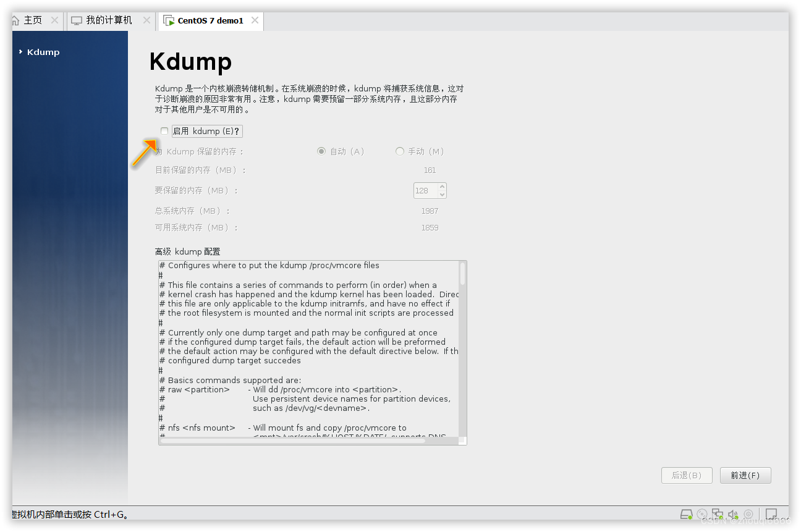
Task: Click the 可用系统内存 value 1859
Action: [430, 228]
